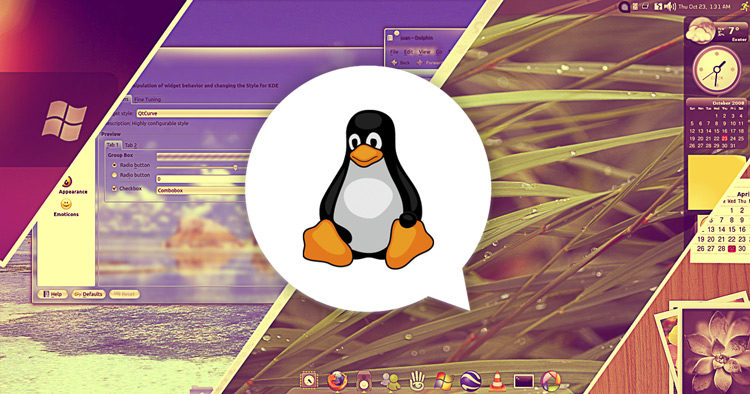Click the highlighted date in April calendar
The height and width of the screenshot is (394, 750).
click(731, 249)
